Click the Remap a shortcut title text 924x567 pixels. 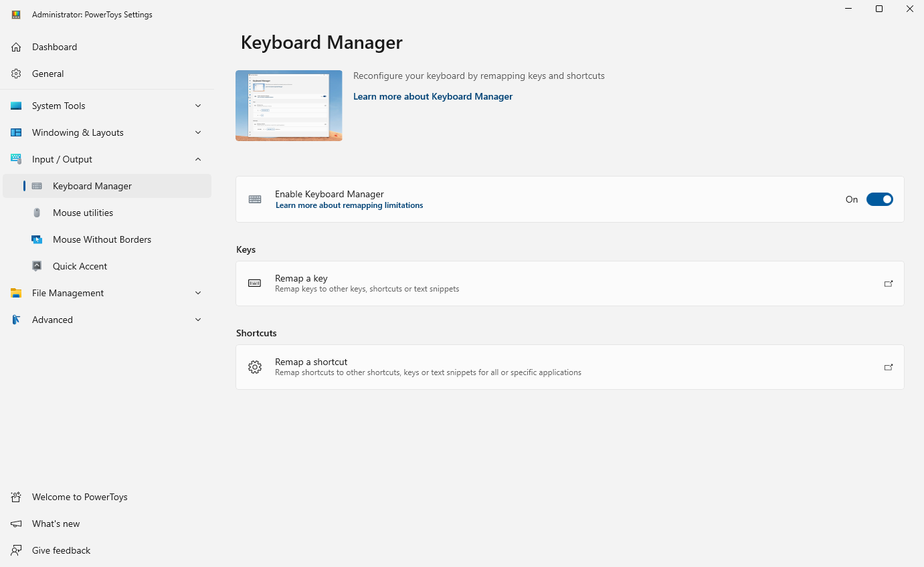click(311, 362)
